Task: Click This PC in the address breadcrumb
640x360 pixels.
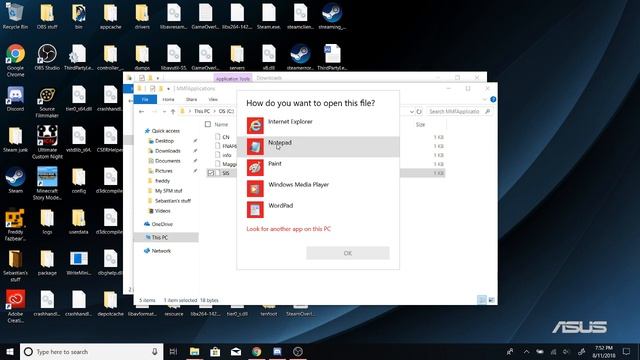Action: pyautogui.click(x=202, y=111)
